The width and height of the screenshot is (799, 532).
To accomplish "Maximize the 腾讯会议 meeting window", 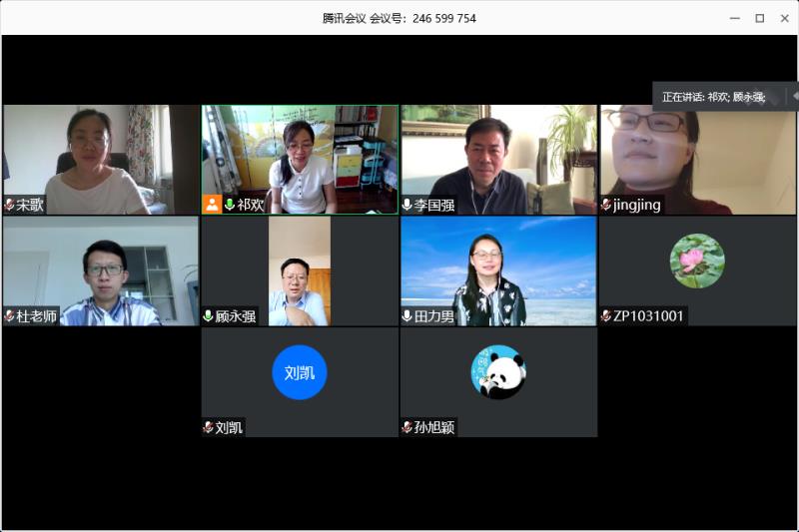I will tap(760, 18).
